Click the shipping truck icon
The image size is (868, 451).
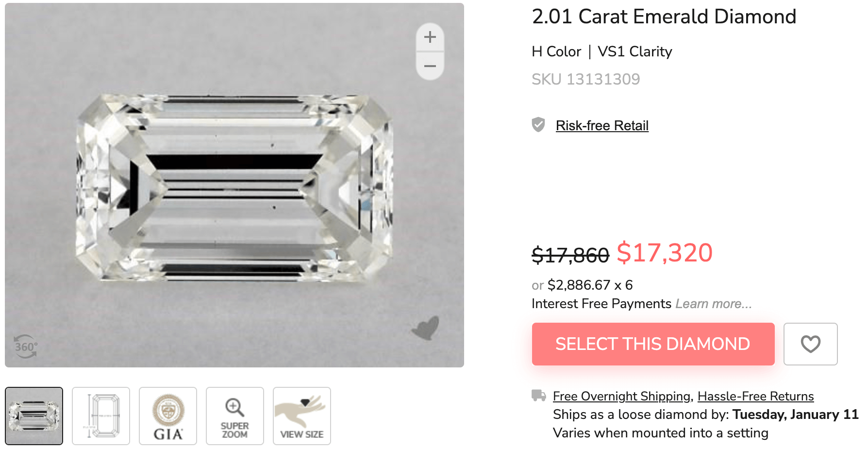point(539,396)
